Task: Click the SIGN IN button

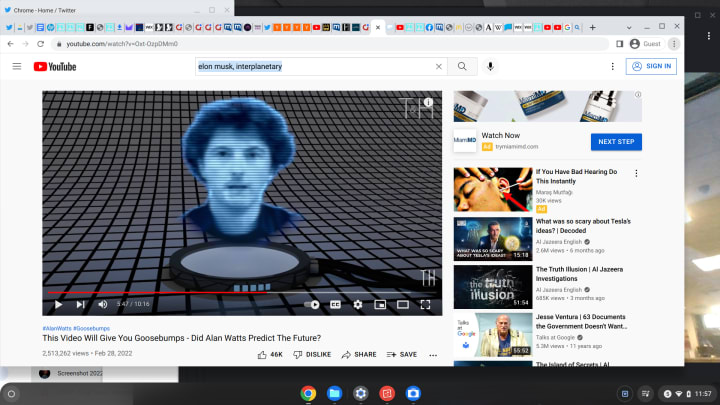Action: (x=651, y=66)
